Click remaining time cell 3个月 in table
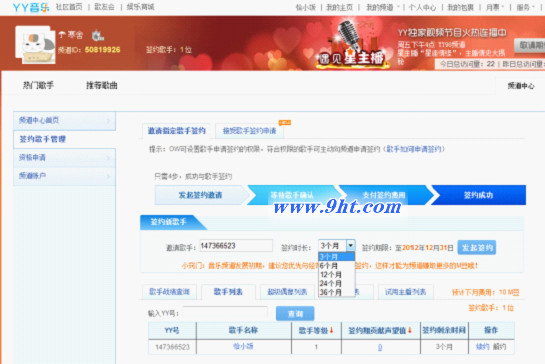This screenshot has width=545, height=364. (444, 347)
